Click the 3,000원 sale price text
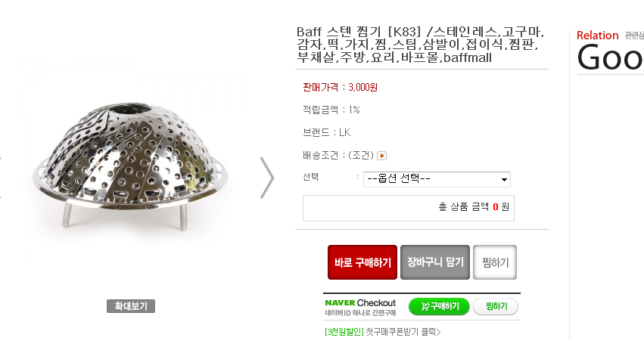 [362, 87]
